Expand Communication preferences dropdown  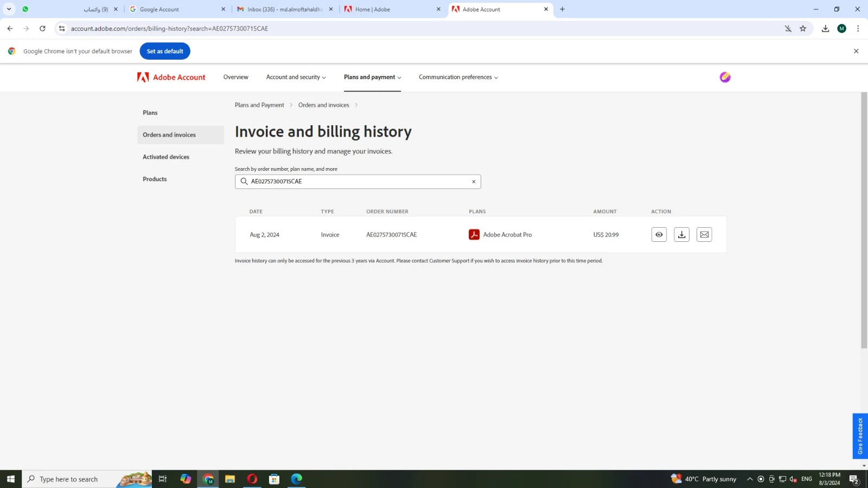point(458,78)
